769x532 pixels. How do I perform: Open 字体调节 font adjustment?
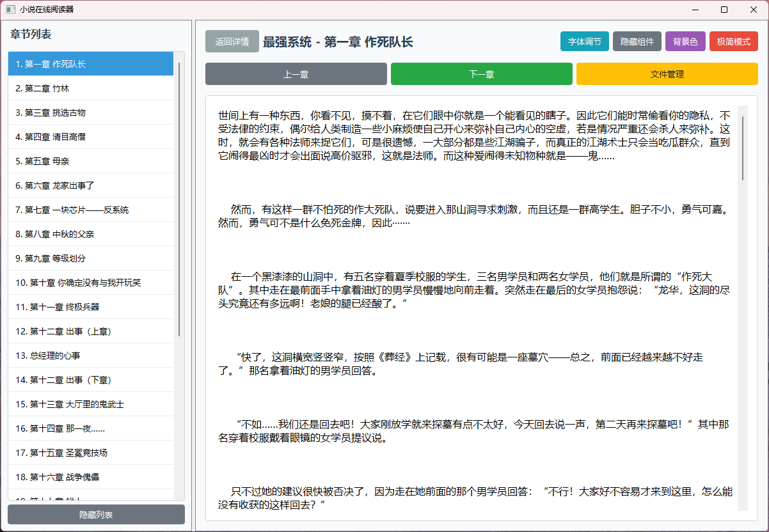click(584, 42)
